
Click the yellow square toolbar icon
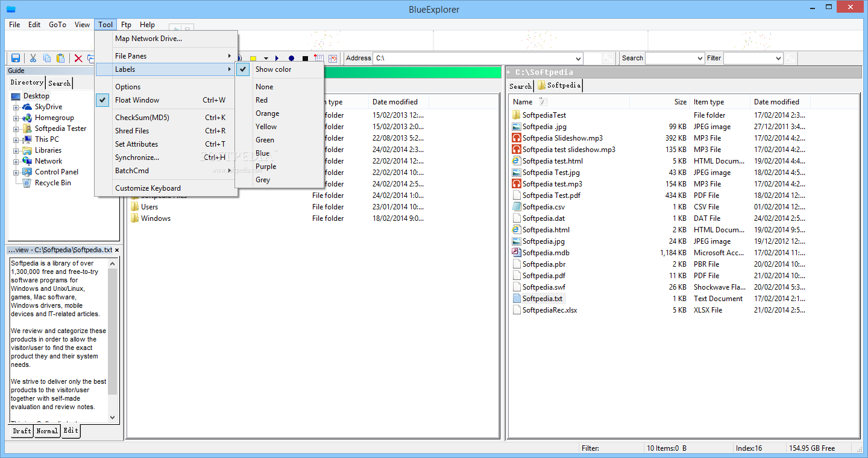253,59
